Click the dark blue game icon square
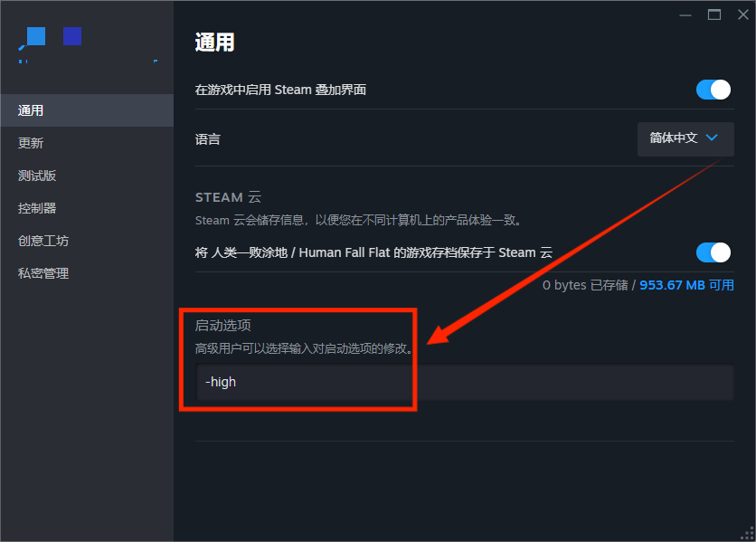The width and height of the screenshot is (756, 542). pyautogui.click(x=72, y=36)
